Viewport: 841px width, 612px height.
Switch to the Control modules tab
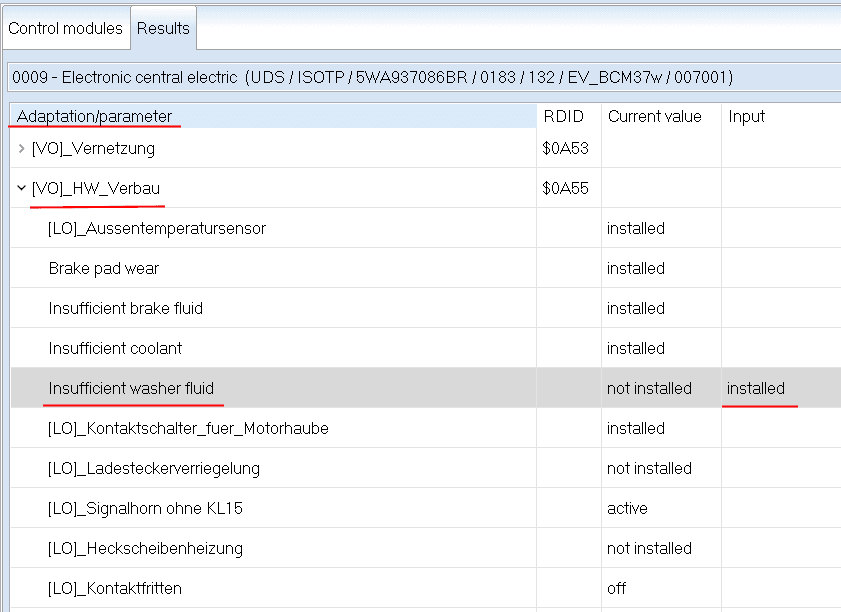[x=65, y=28]
